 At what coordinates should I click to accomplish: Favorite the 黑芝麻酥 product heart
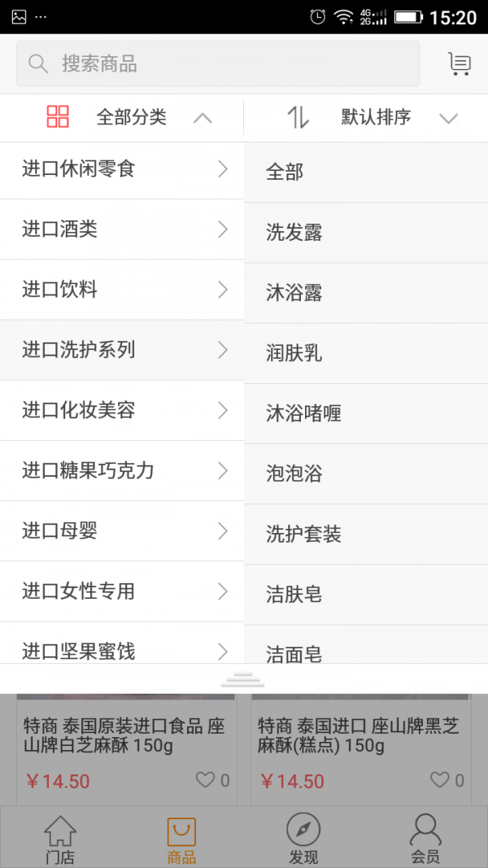(439, 780)
